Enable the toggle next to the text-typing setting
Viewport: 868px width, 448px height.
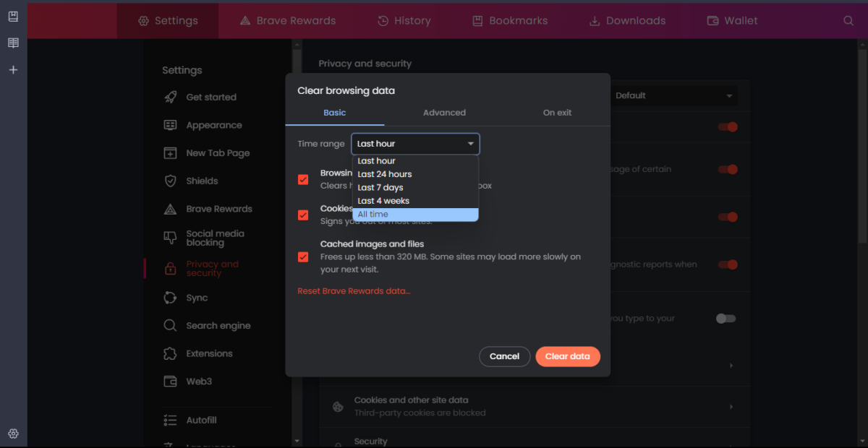click(x=726, y=318)
